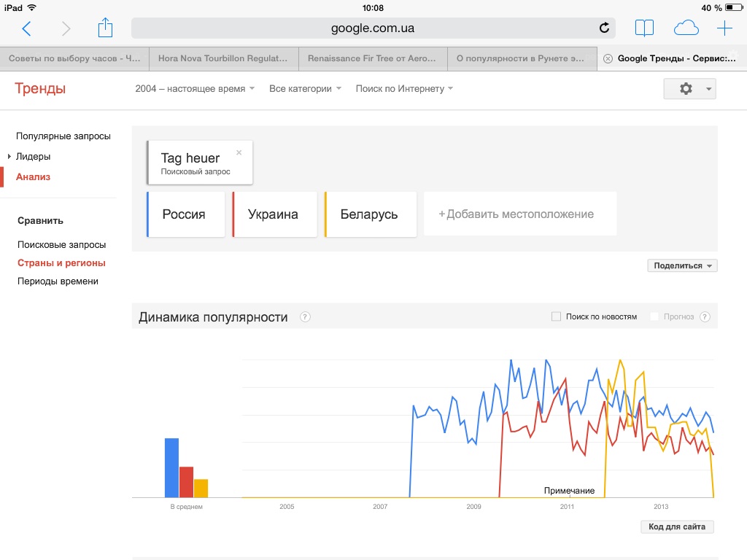This screenshot has height=560, width=747.
Task: Open the bookmarks book icon
Action: (644, 28)
